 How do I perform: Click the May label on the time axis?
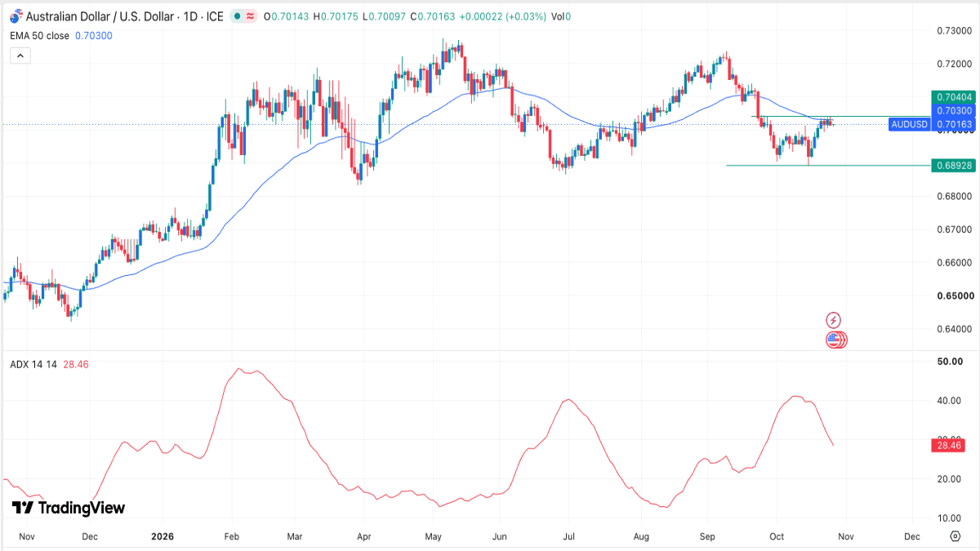(x=434, y=536)
